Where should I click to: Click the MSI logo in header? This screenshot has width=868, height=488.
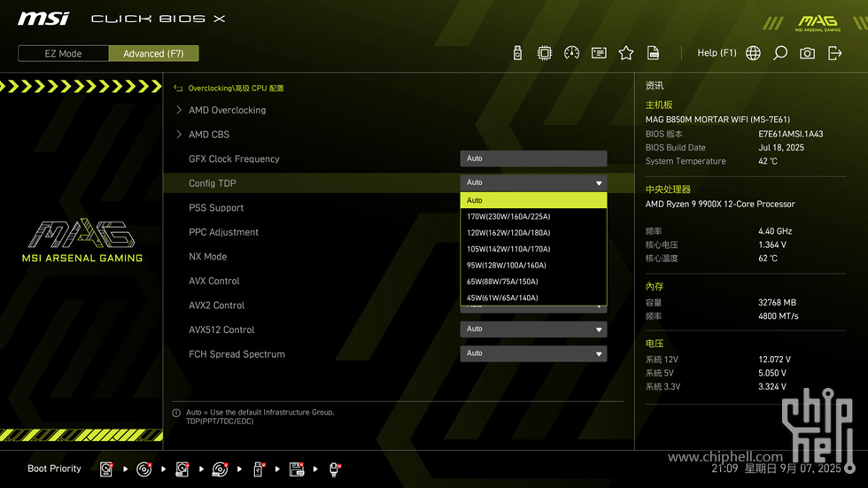(x=43, y=19)
